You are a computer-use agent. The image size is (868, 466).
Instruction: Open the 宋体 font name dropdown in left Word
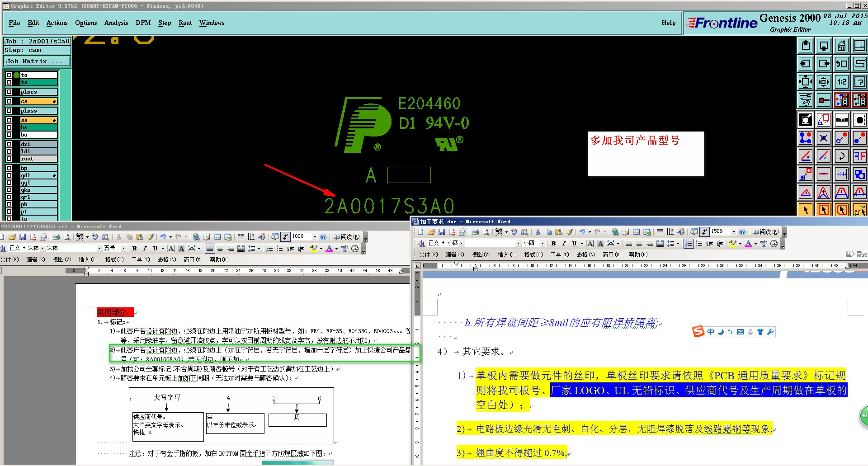tap(99, 248)
